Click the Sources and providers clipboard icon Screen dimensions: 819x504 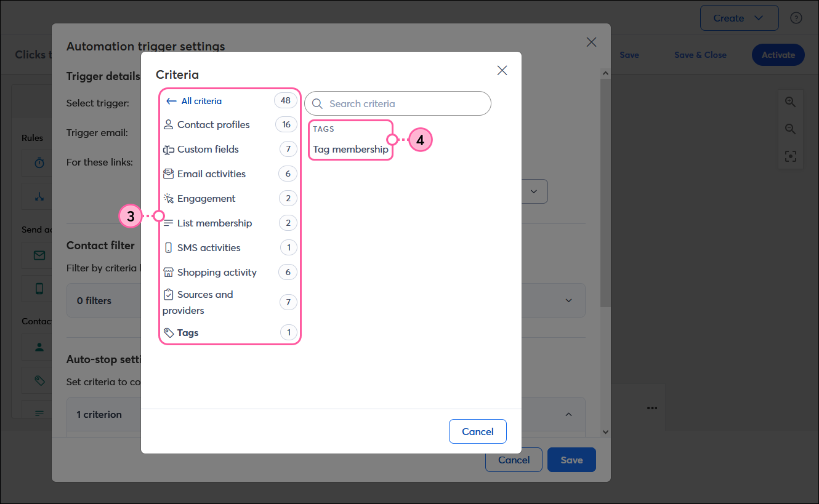(168, 295)
